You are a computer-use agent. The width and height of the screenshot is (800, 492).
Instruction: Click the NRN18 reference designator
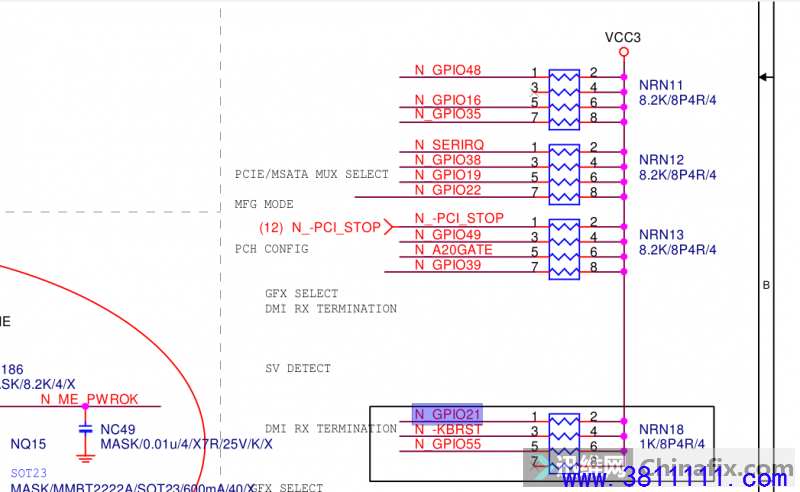(x=661, y=429)
